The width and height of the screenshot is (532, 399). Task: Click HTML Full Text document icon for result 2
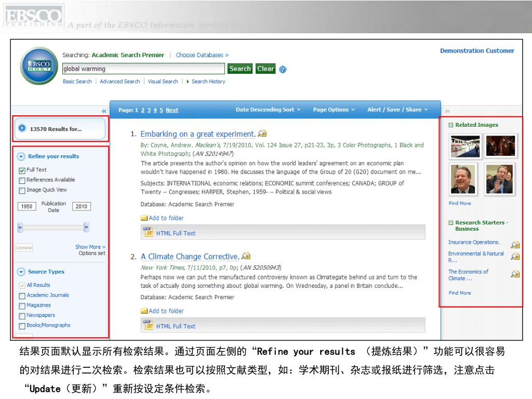coord(148,325)
